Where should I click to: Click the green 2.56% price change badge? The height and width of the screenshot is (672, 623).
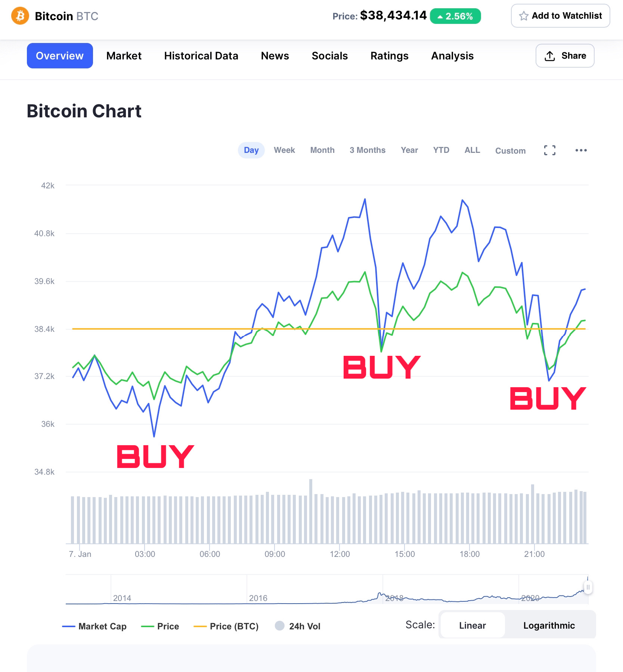(455, 16)
